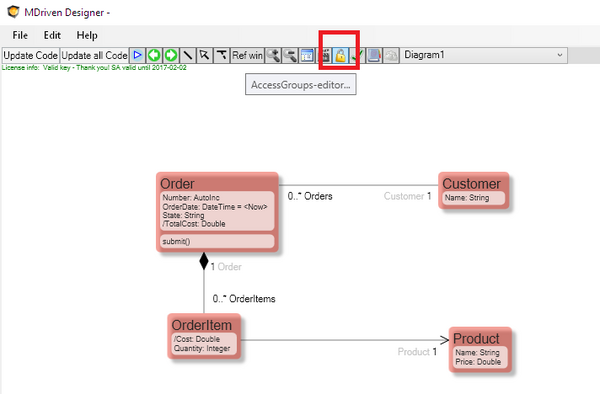The width and height of the screenshot is (600, 394).
Task: Click the Ref win button
Action: [247, 55]
